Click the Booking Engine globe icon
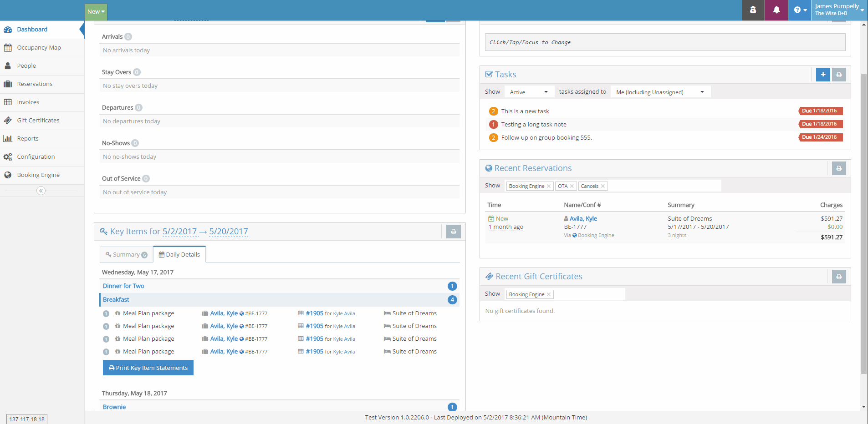This screenshot has width=868, height=424. [8, 175]
